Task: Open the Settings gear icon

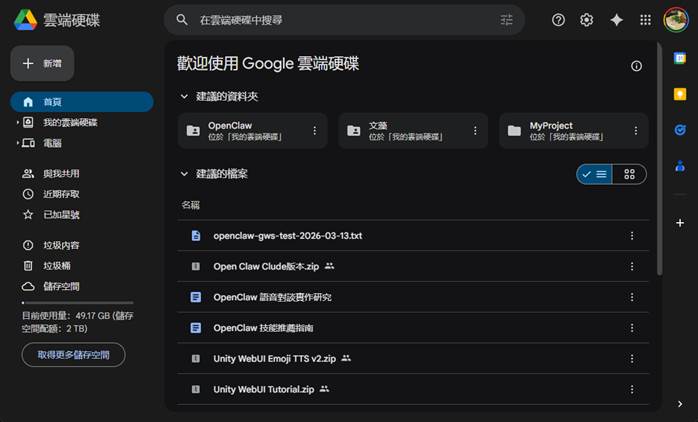Action: pos(587,20)
